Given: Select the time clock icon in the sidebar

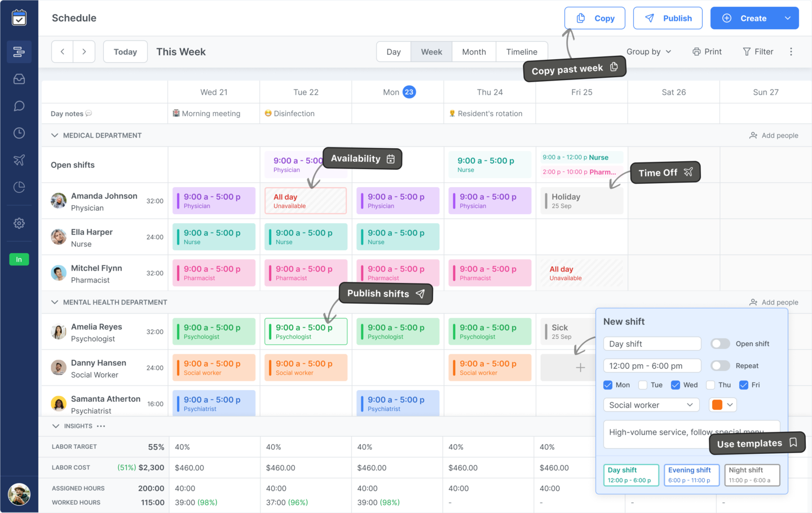Looking at the screenshot, I should click(x=19, y=132).
